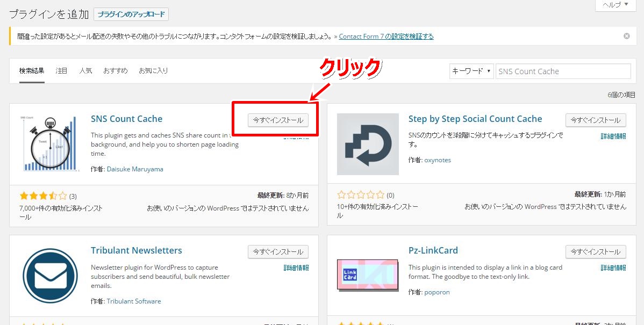Click the SNS Count Cache star rating
Image resolution: width=644 pixels, height=325 pixels.
coord(43,196)
